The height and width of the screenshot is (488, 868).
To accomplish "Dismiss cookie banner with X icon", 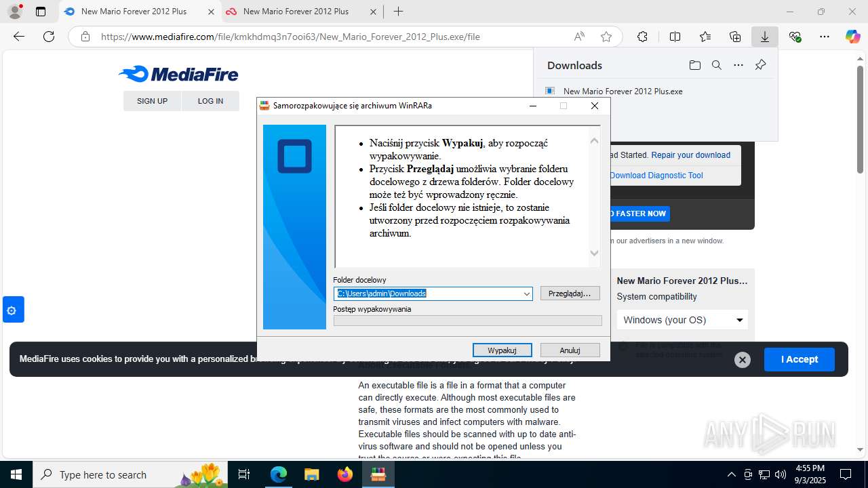I will [x=743, y=360].
